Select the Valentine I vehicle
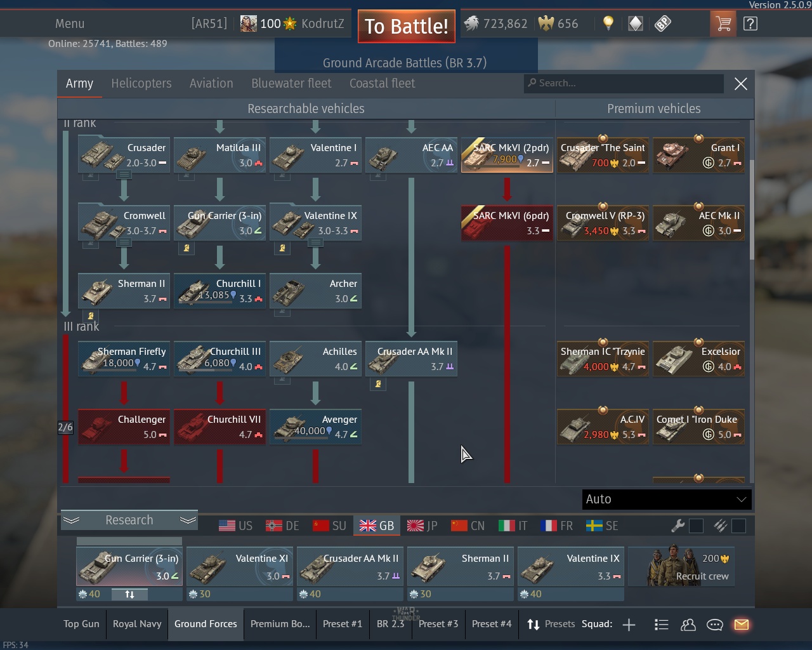This screenshot has width=812, height=650. pyautogui.click(x=315, y=155)
